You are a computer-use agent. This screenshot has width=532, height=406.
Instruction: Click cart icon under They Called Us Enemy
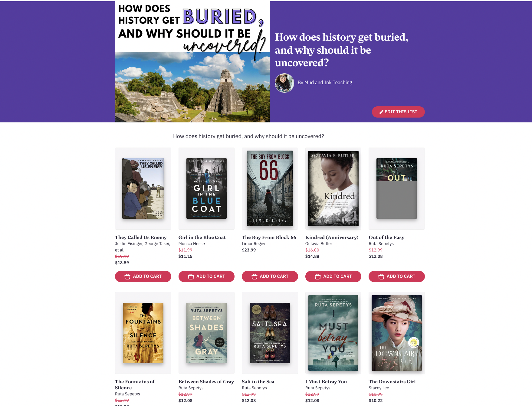tap(127, 277)
